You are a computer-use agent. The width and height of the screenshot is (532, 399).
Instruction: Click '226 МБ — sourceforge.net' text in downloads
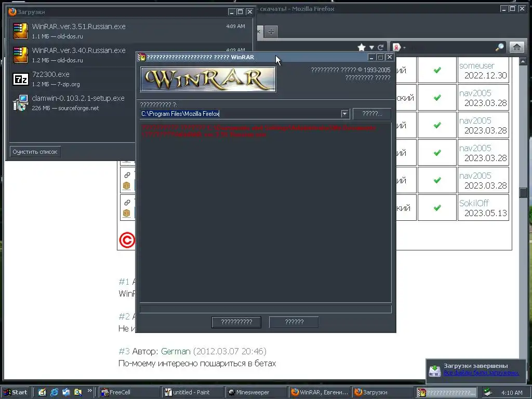(65, 108)
